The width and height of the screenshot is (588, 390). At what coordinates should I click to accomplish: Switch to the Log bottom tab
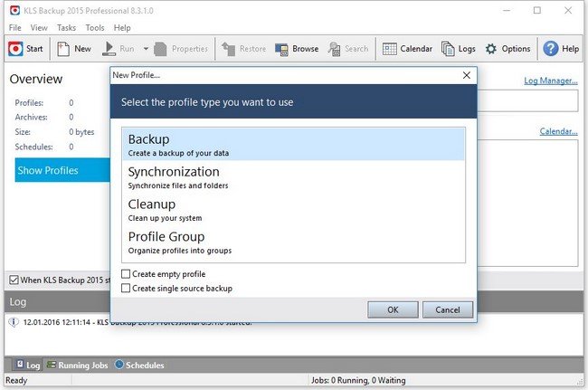pos(28,365)
